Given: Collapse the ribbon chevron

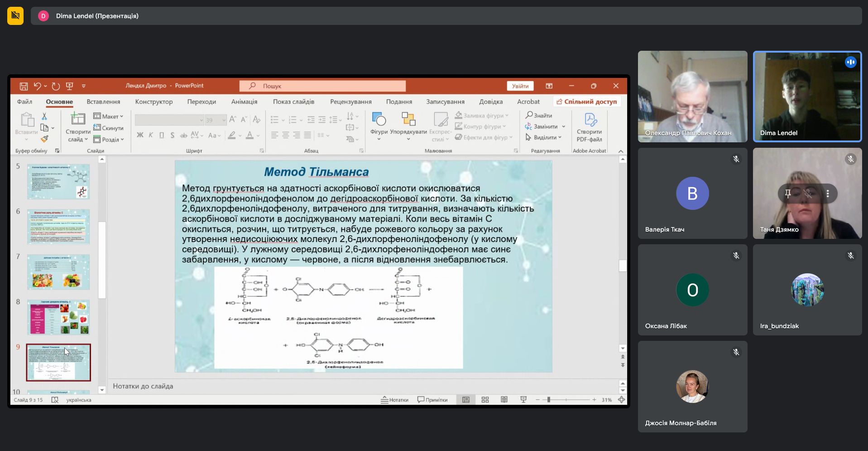Looking at the screenshot, I should tap(621, 151).
